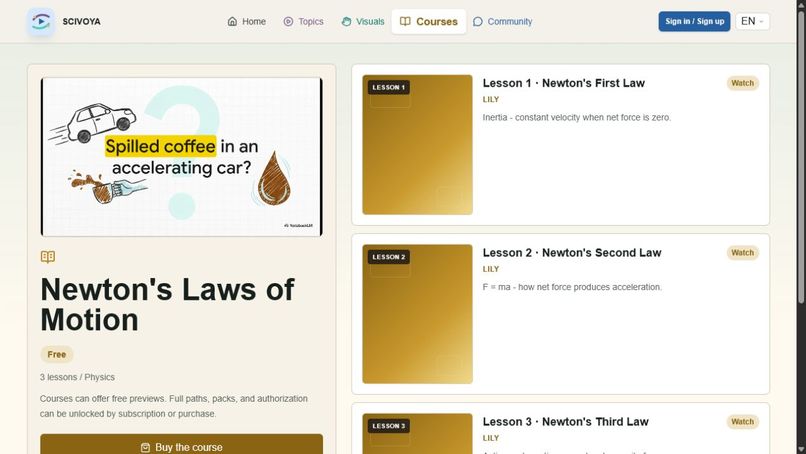The height and width of the screenshot is (454, 806).
Task: Click the Lesson 3 · Newton's Third Law title
Action: coord(565,422)
